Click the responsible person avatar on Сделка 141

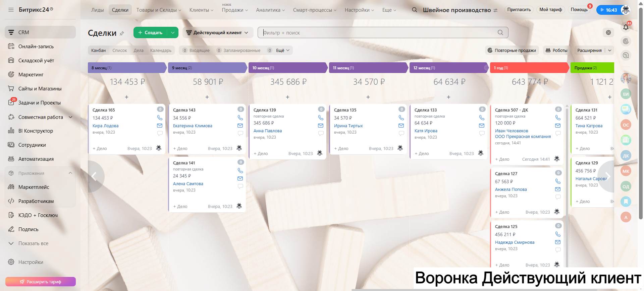click(239, 206)
